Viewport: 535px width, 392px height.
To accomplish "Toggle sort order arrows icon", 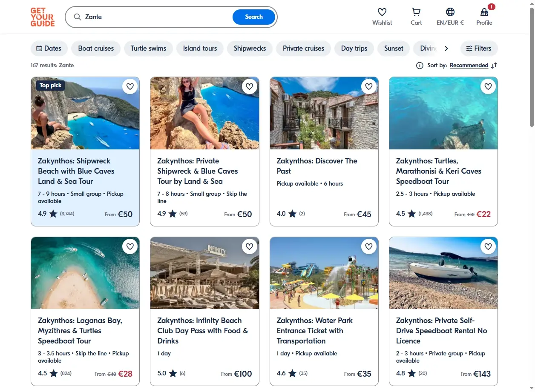I will [494, 66].
